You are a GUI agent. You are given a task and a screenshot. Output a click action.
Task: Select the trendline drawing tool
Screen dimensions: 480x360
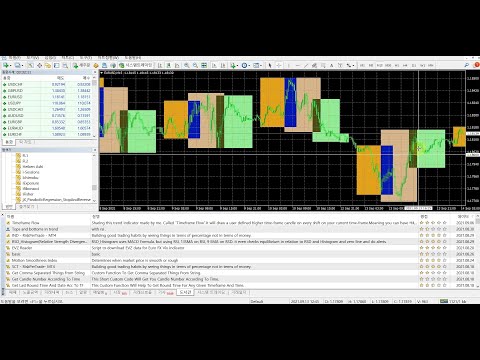(306, 66)
